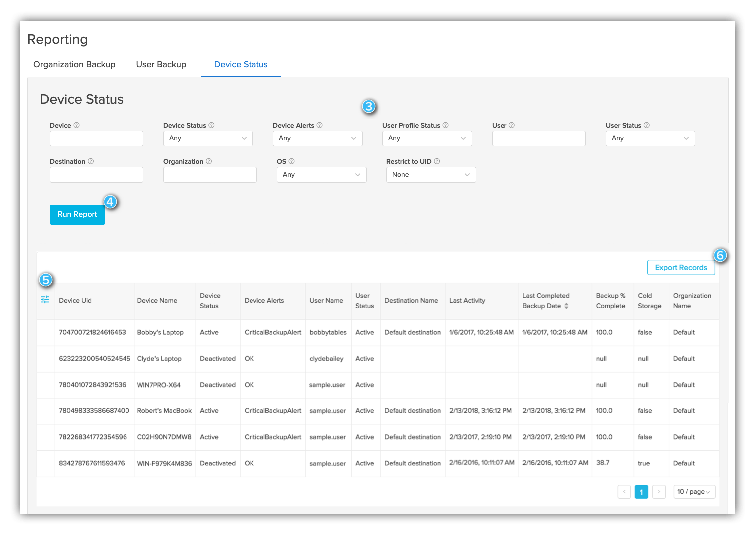Switch to the Organization Backup tab
Viewport: 756px width, 539px height.
click(74, 64)
